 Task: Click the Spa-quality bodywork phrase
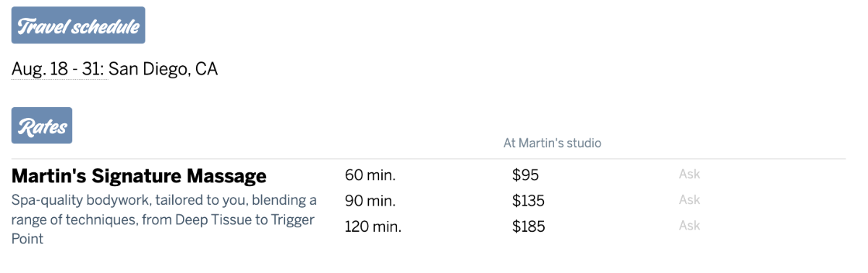[79, 200]
